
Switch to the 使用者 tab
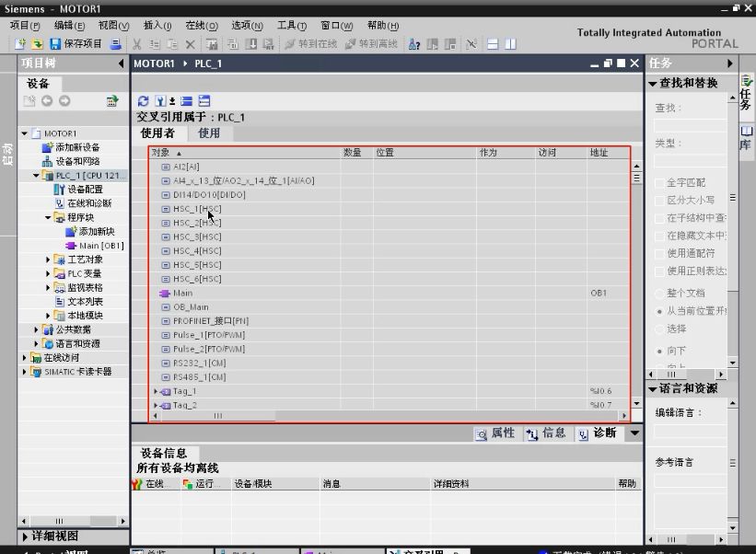tap(157, 133)
